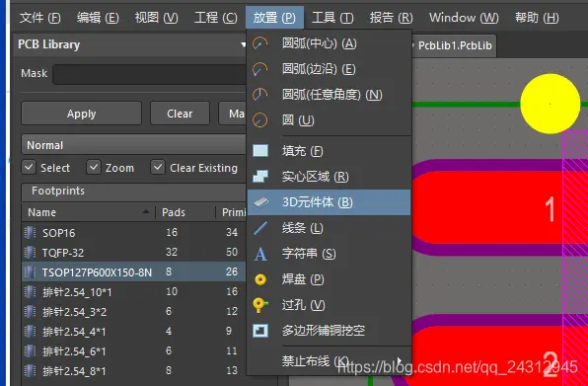Select the any-angle arc icon

[x=259, y=95]
